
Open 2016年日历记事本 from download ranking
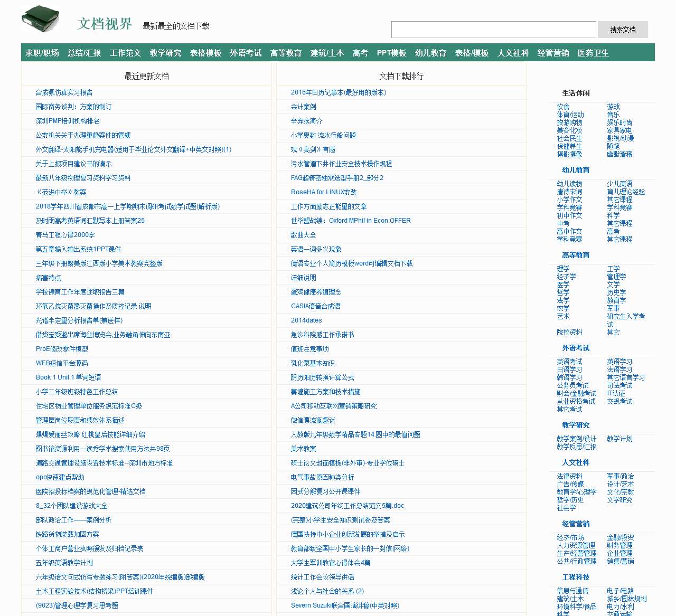338,92
